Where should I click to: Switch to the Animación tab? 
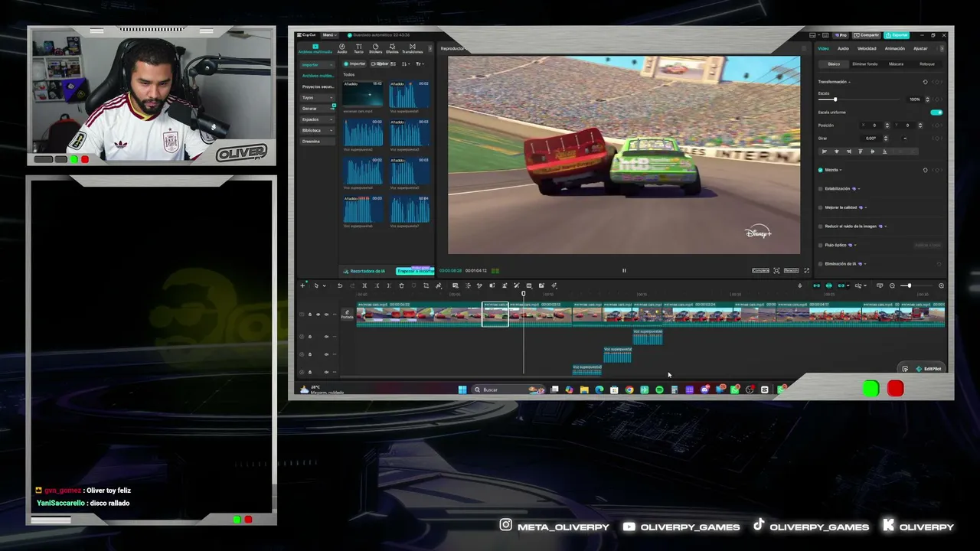pyautogui.click(x=895, y=48)
